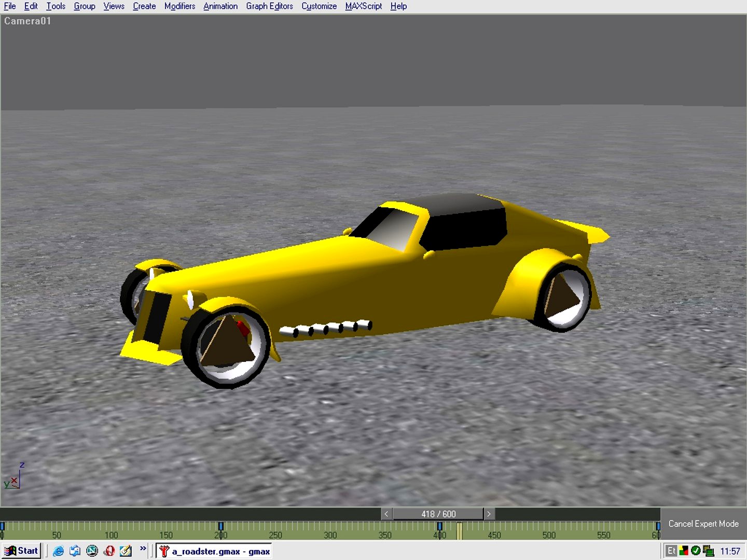Step to previous frame with left arrow
Image resolution: width=747 pixels, height=560 pixels.
[386, 514]
